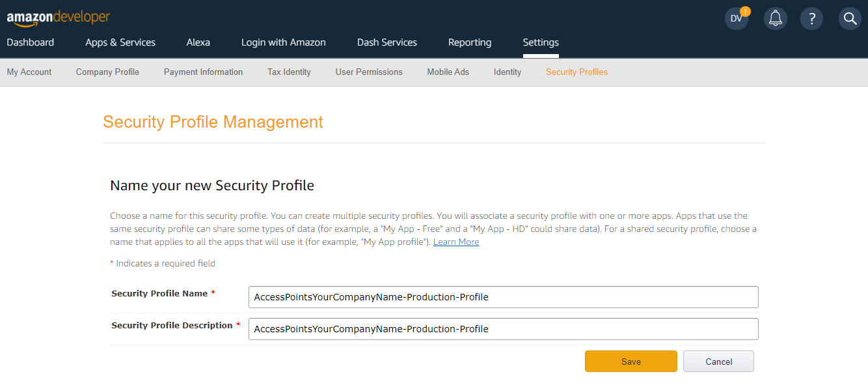Open the help question mark icon
The image size is (868, 385).
pos(811,18)
